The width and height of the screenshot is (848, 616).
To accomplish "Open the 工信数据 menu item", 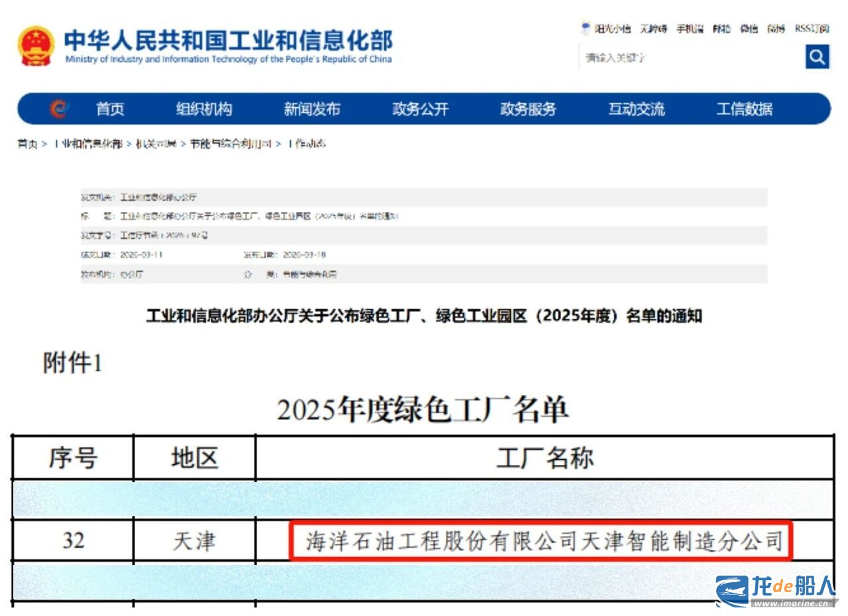I will (744, 109).
